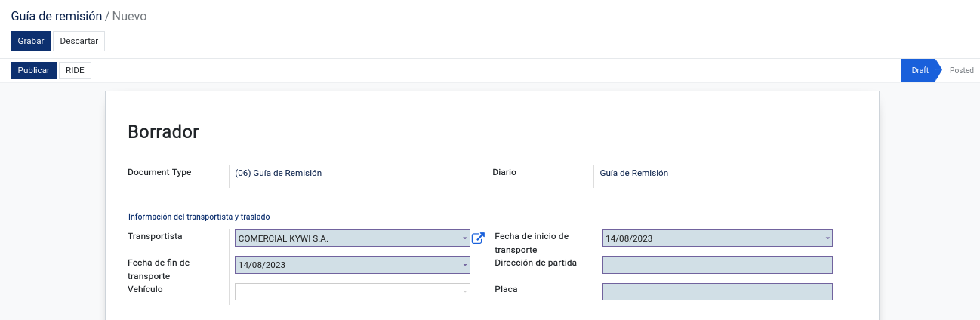Viewport: 980px width, 320px height.
Task: Expand the Vehículo dropdown
Action: click(465, 291)
